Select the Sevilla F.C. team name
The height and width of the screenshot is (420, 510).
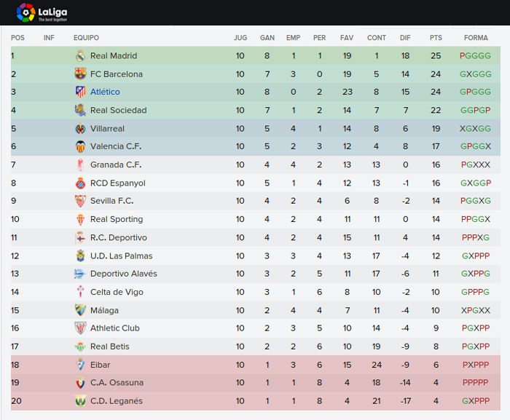click(112, 201)
